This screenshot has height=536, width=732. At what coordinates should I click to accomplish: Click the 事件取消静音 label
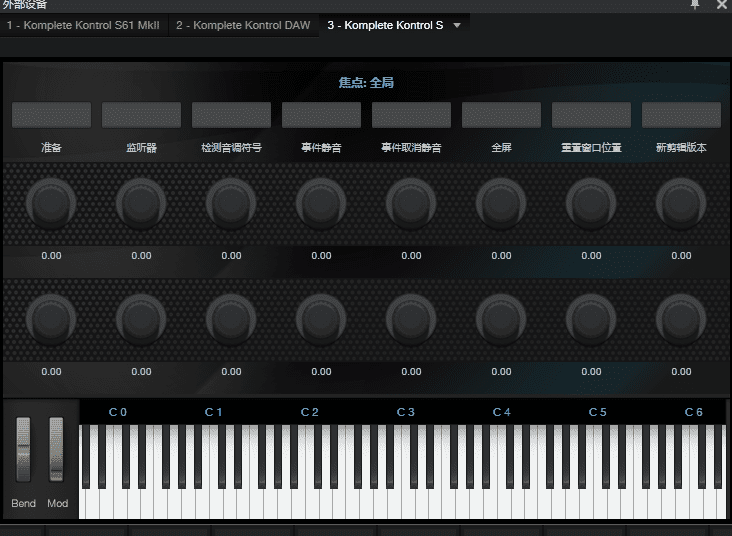click(411, 148)
